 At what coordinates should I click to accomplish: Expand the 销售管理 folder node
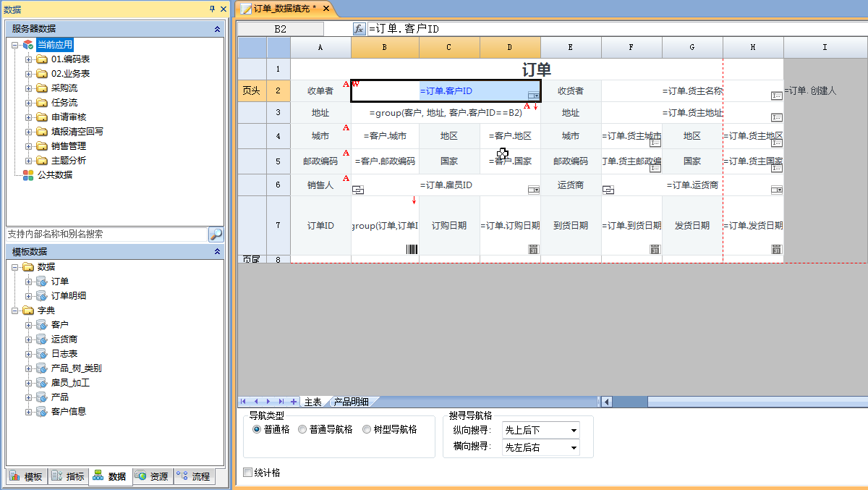[x=29, y=146]
